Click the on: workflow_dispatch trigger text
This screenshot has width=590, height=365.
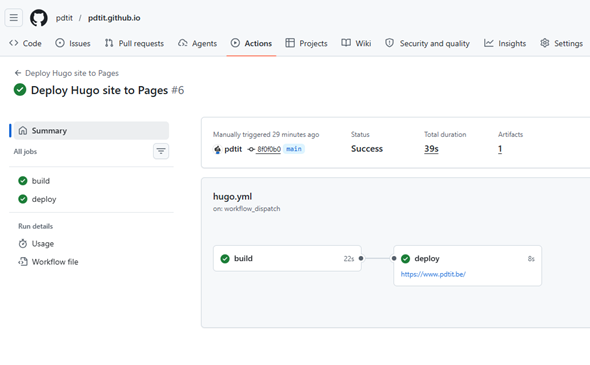pos(246,209)
